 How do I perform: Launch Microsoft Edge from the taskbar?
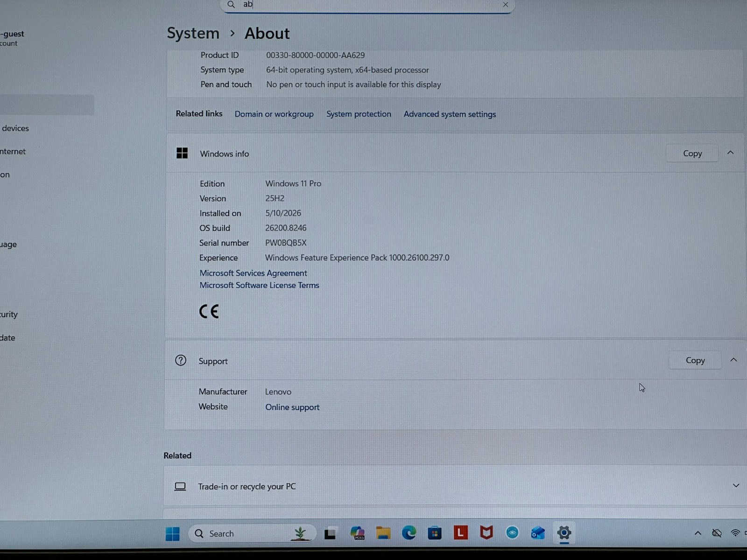click(409, 533)
